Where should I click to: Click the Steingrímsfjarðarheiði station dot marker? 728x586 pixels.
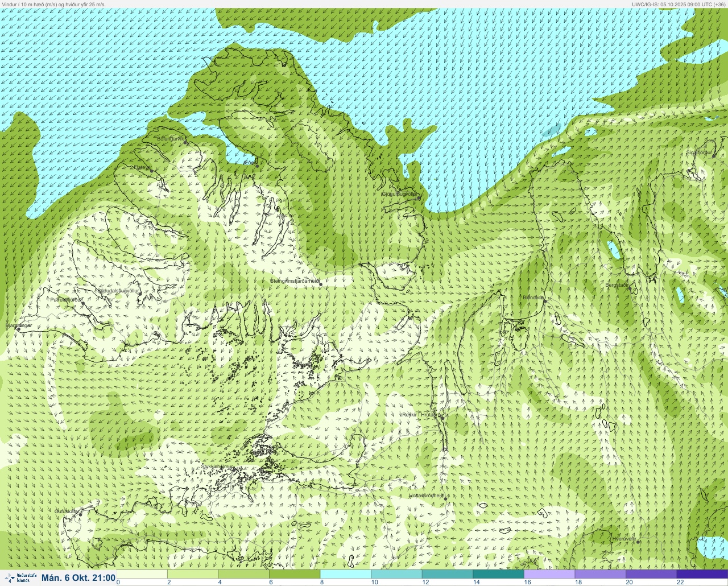[x=321, y=284]
